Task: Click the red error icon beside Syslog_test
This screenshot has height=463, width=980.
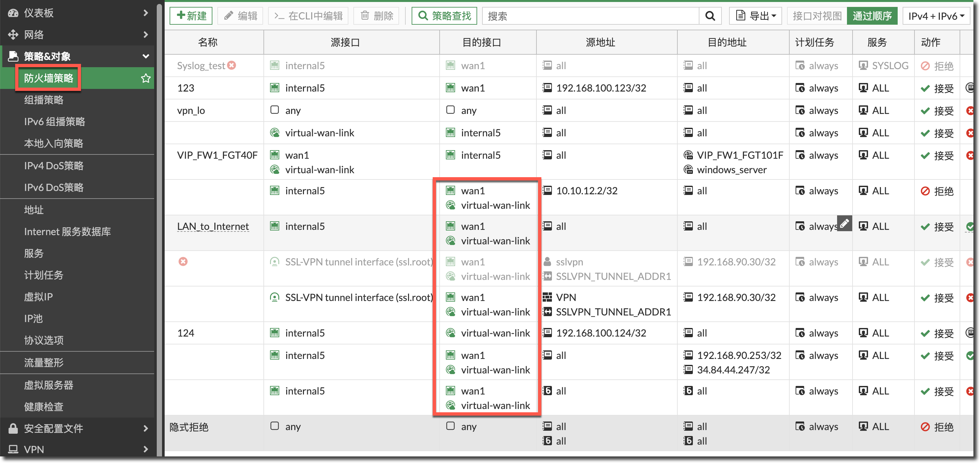Action: click(x=232, y=66)
